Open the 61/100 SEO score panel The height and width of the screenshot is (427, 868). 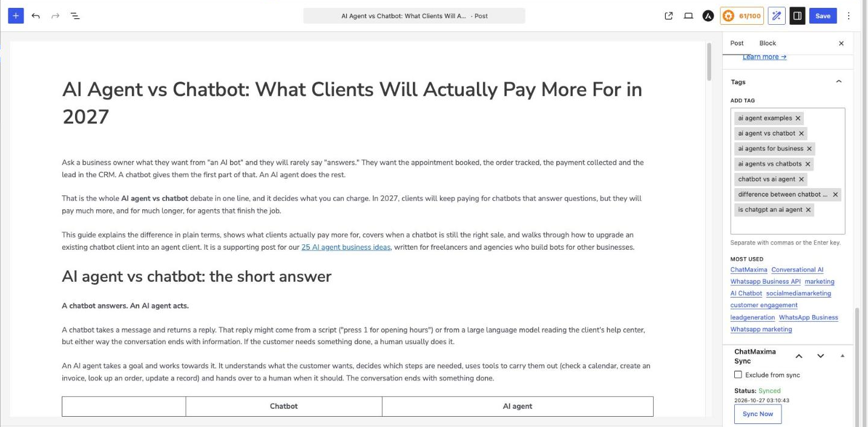point(741,16)
